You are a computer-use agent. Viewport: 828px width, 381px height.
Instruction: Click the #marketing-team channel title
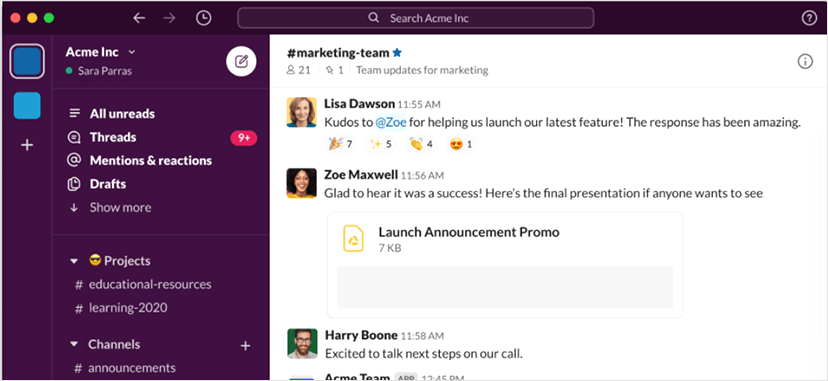point(338,53)
